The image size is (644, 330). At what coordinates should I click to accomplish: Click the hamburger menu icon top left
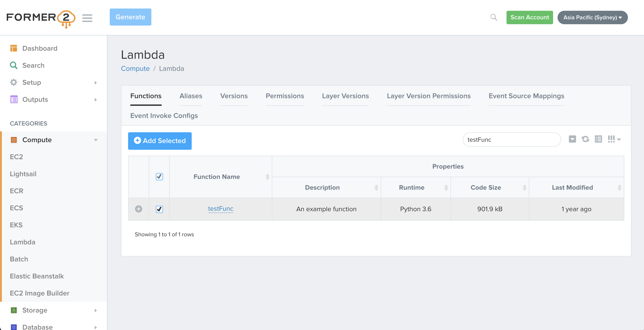pos(87,17)
